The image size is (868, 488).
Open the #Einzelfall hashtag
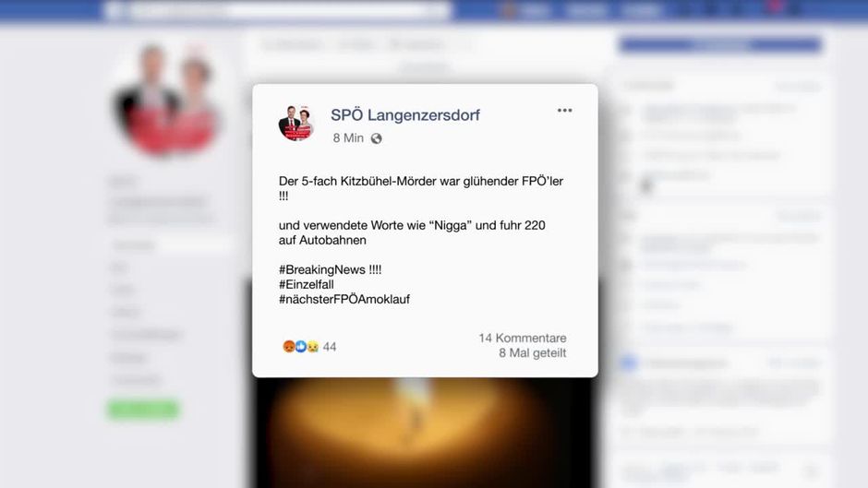click(307, 284)
